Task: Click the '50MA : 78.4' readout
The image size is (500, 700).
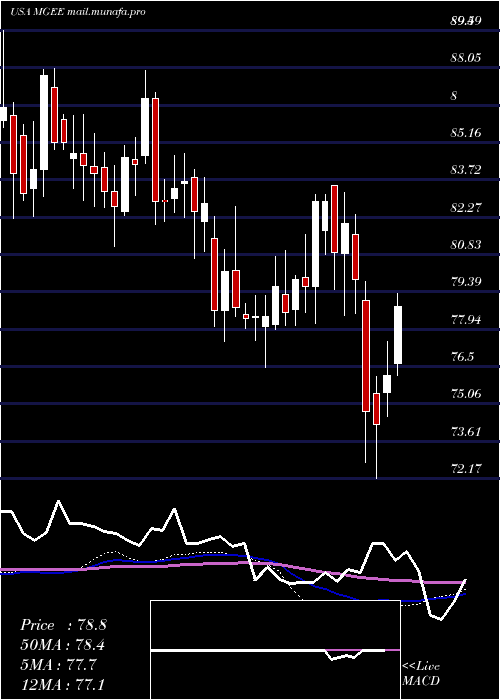Action: [64, 645]
